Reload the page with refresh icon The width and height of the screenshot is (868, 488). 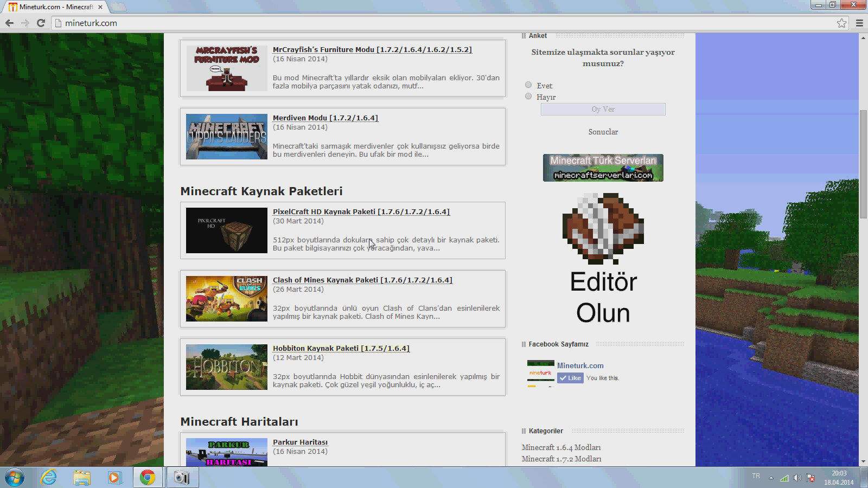coord(41,23)
